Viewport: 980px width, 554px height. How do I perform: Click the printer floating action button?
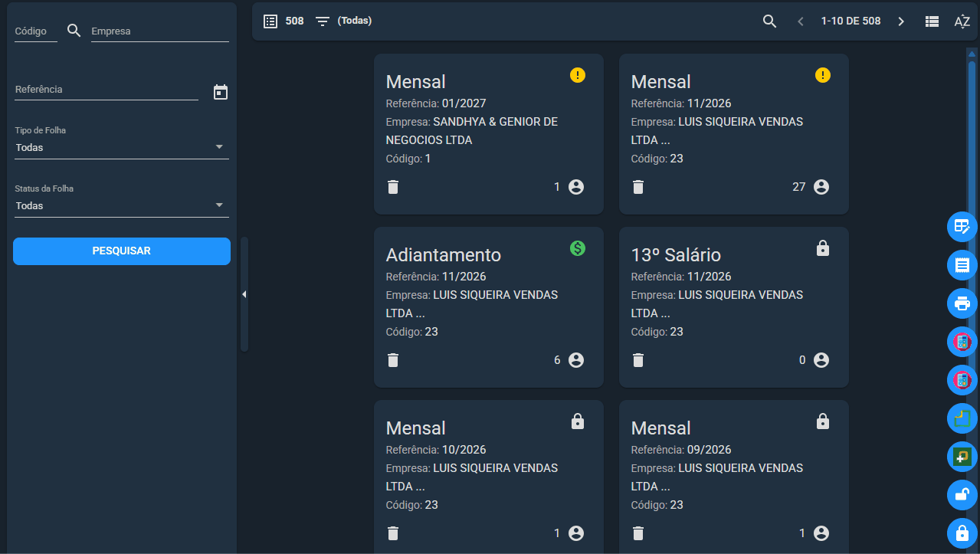(x=962, y=303)
